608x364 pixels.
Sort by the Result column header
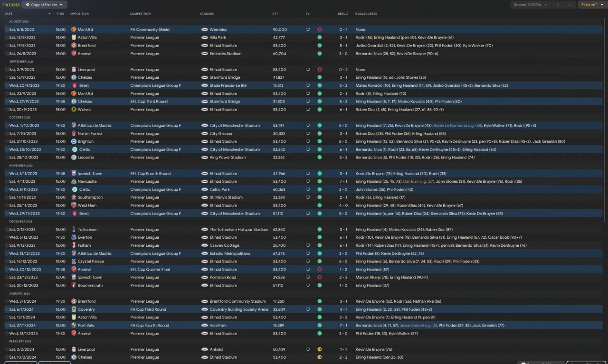343,14
